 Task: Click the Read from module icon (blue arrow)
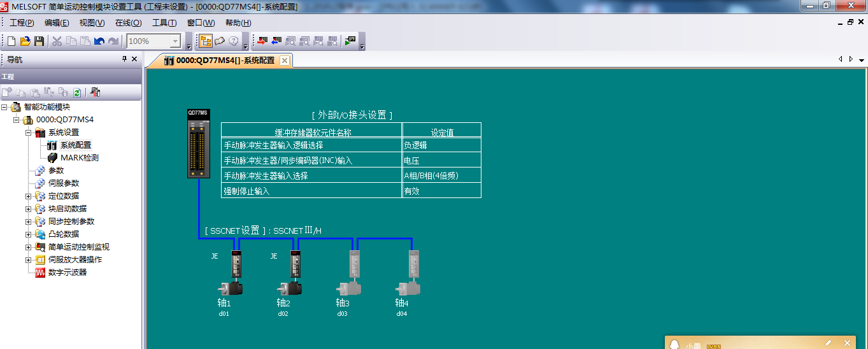276,41
